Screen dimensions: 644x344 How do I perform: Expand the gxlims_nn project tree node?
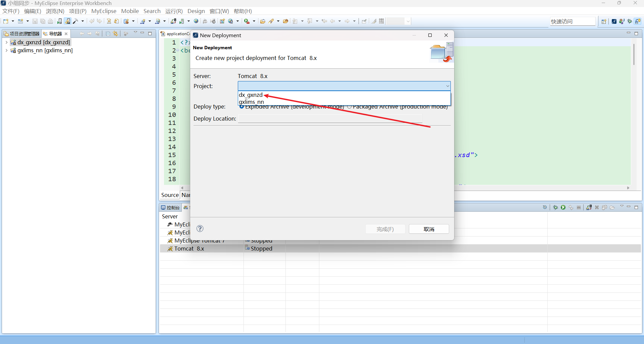pyautogui.click(x=6, y=50)
